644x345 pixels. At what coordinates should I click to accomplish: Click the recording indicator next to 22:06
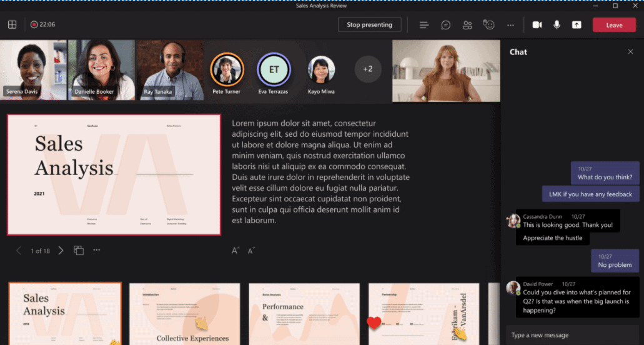tap(34, 24)
